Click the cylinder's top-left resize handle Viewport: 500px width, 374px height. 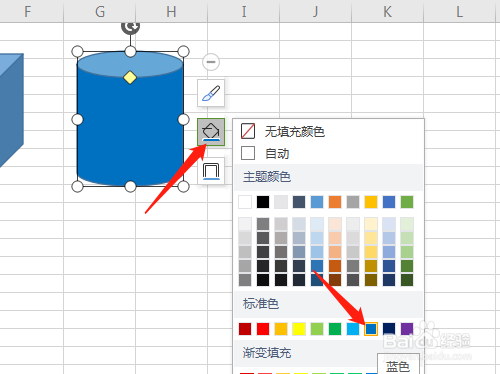(x=77, y=52)
